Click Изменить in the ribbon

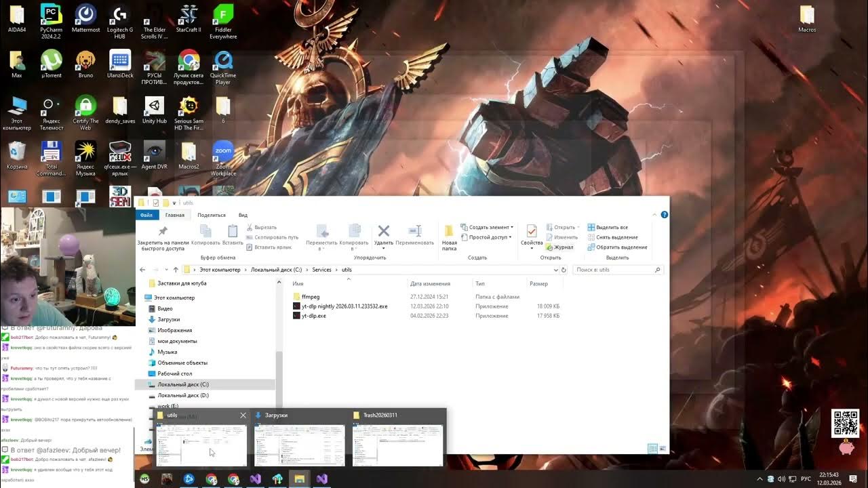click(x=561, y=237)
